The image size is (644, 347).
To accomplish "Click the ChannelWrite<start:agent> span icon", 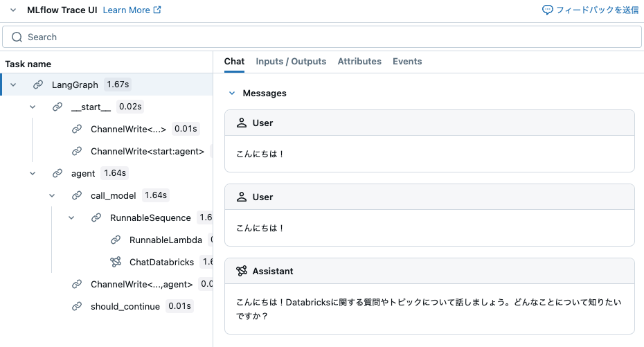I will (x=77, y=151).
